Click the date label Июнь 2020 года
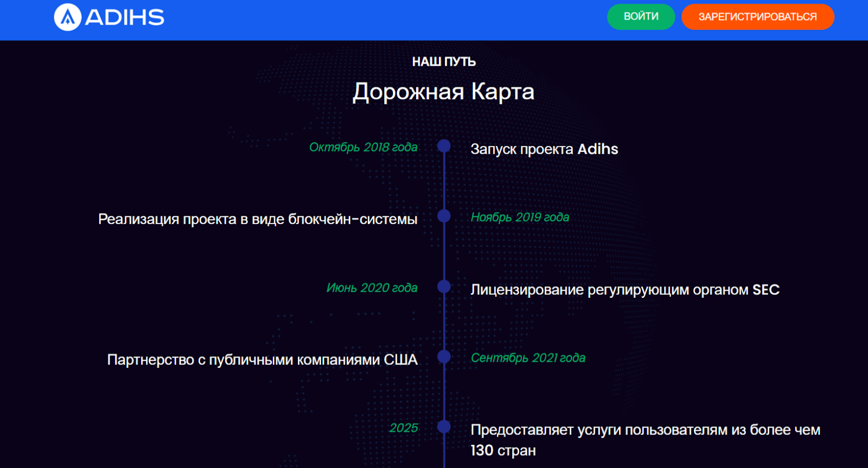This screenshot has width=868, height=468. click(372, 287)
